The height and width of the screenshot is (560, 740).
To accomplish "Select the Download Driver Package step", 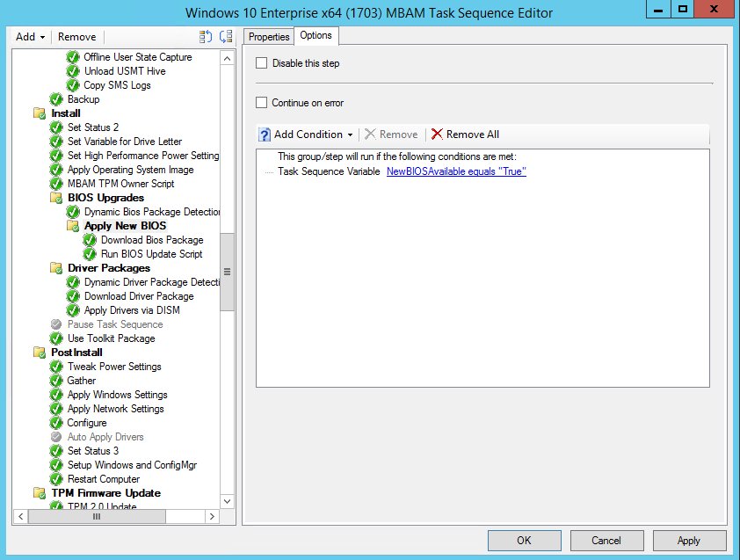I will click(139, 296).
